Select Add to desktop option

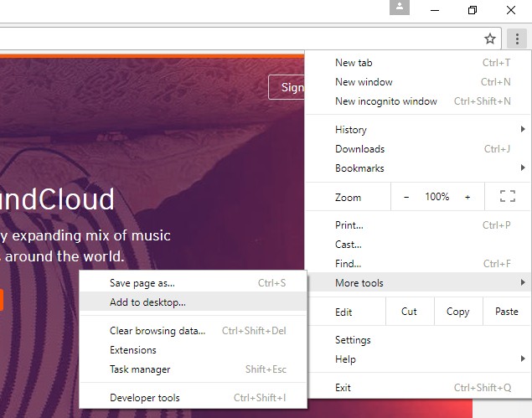148,302
